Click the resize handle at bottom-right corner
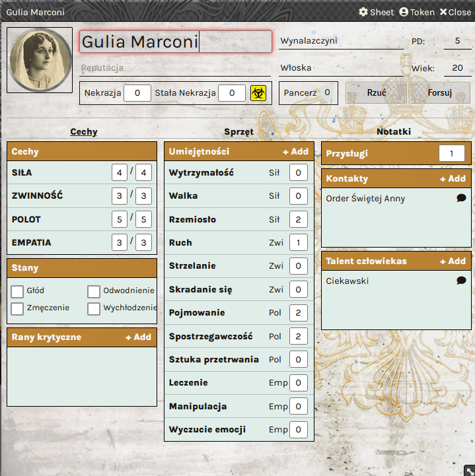Screen dimensions: 475x476 468,469
